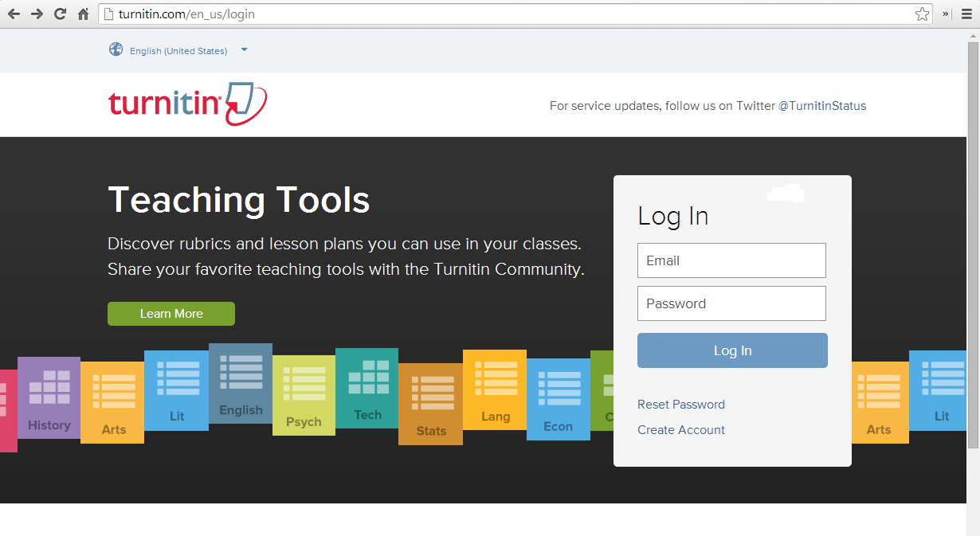
Task: Open the Stats rubric tile
Action: [x=430, y=404]
